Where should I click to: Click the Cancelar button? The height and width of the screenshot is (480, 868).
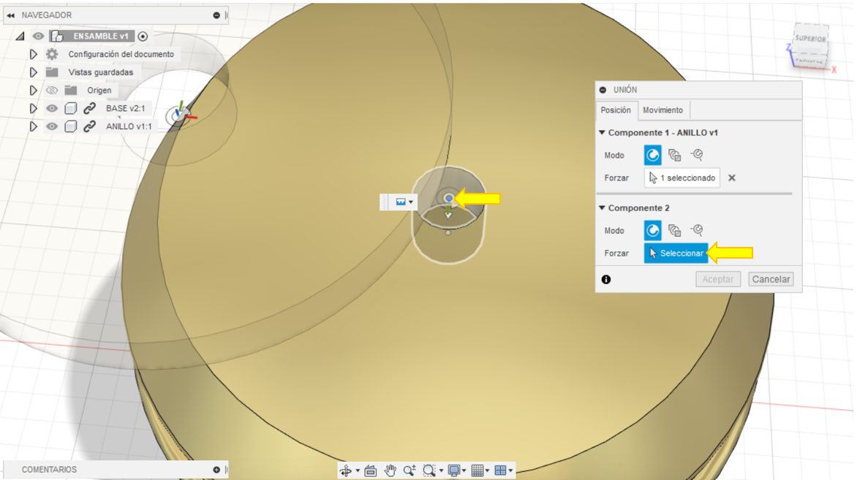[x=771, y=279]
